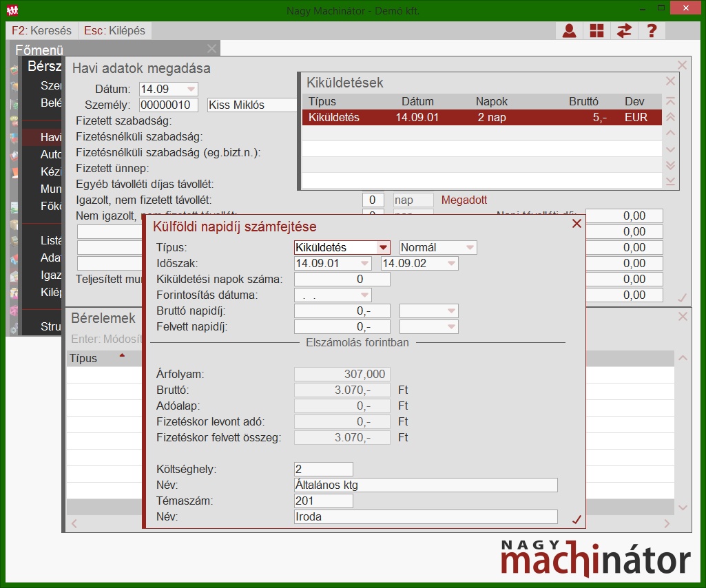Click Megadott label
Viewport: 706px width, 588px height.
click(464, 200)
